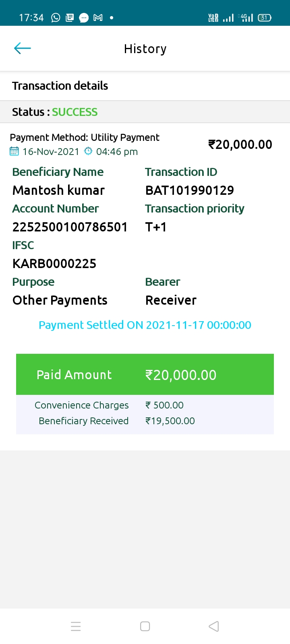Tap the calendar icon beside 16-Nov-2021
Viewport: 290px width, 644px height.
tap(14, 152)
